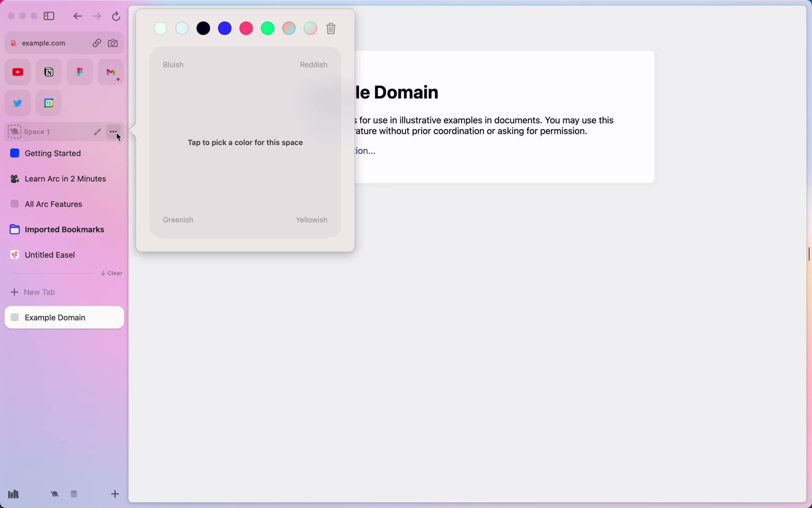This screenshot has height=508, width=812.
Task: Click Clear to reset selections
Action: click(111, 273)
